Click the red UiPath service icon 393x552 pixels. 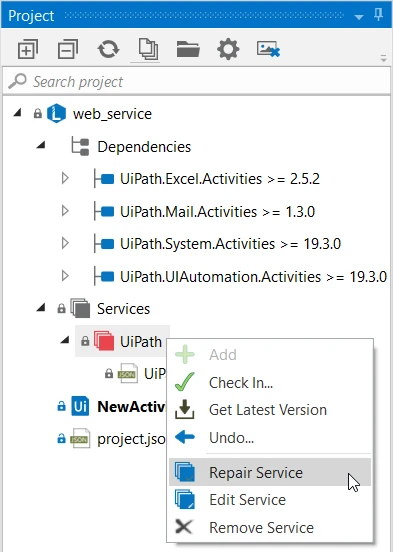click(x=104, y=341)
